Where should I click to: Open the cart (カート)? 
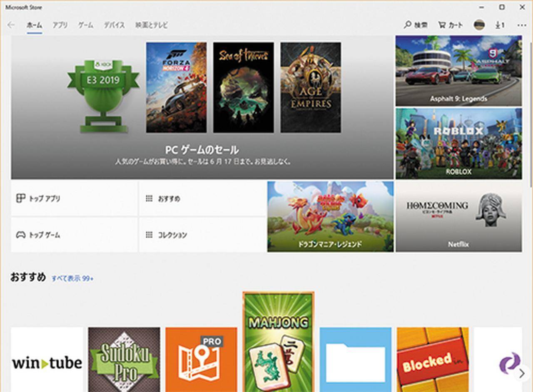coord(451,25)
